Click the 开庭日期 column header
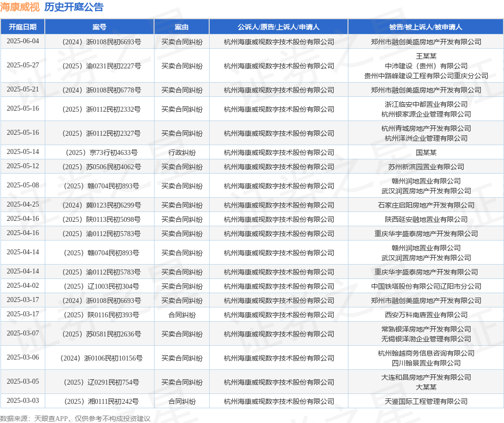This screenshot has height=423, width=504. [23, 27]
